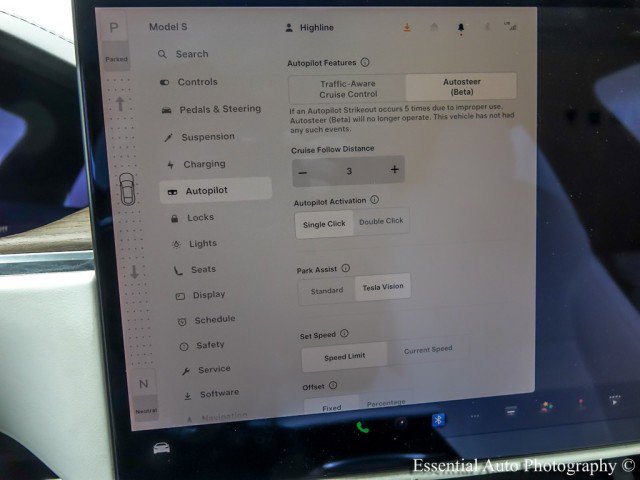This screenshot has width=640, height=480.
Task: Select Current Speed for Set Speed
Action: pyautogui.click(x=427, y=350)
